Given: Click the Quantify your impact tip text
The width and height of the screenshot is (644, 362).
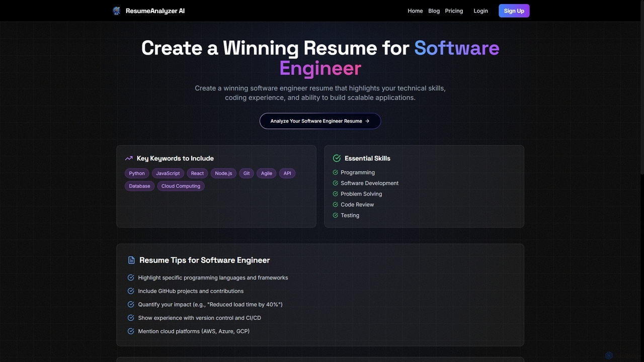Looking at the screenshot, I should (x=210, y=304).
